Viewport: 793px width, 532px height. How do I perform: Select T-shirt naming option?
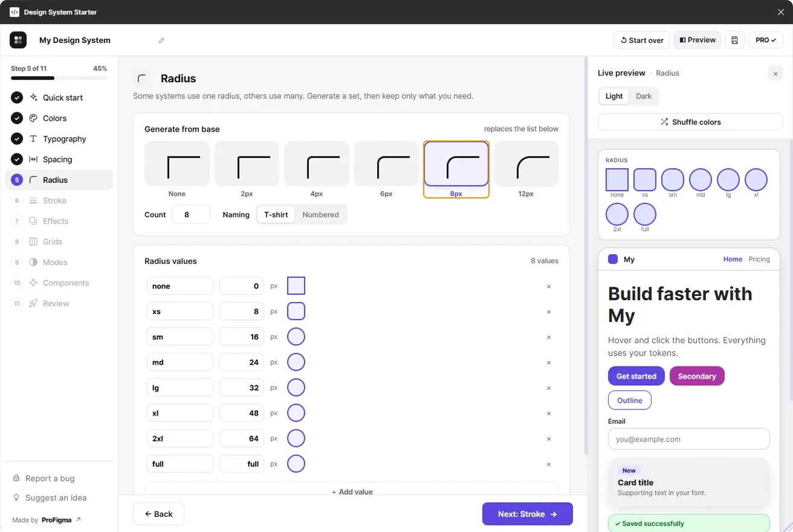(x=276, y=214)
